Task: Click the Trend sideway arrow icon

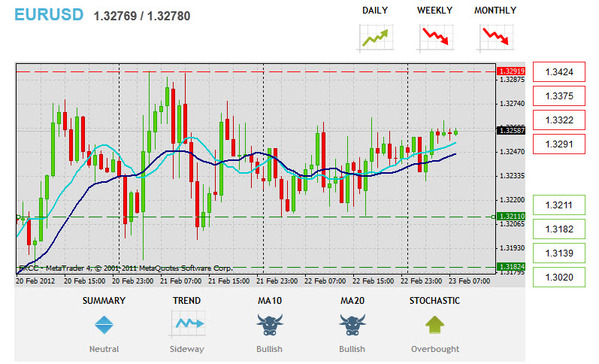Action: coord(187,324)
